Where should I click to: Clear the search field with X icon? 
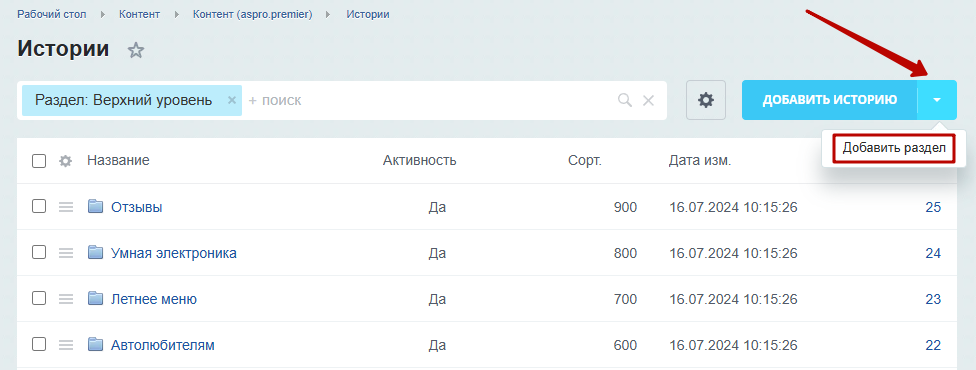[648, 100]
